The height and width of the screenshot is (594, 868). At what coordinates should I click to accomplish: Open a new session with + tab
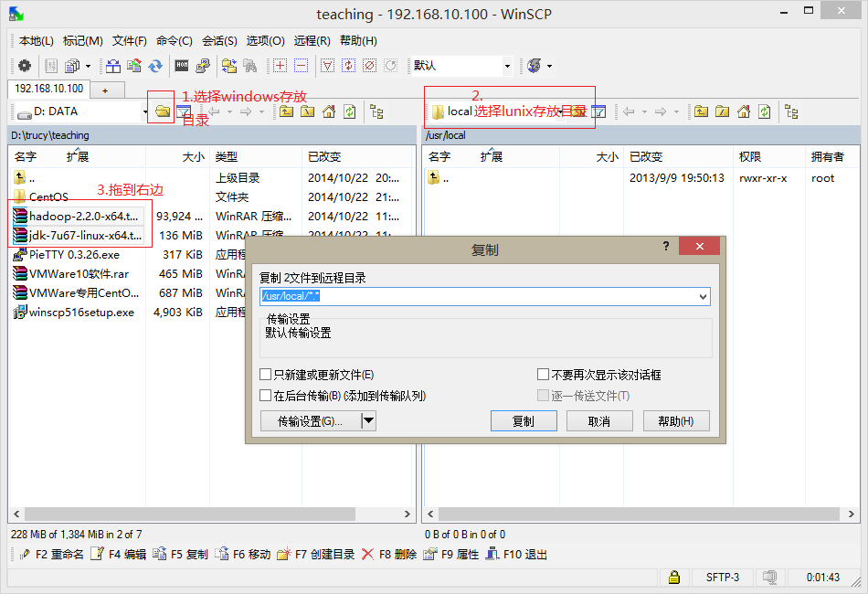[x=105, y=90]
